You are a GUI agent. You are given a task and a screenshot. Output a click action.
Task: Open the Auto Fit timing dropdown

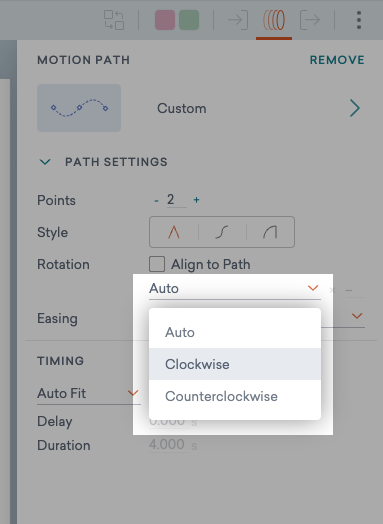coord(89,393)
